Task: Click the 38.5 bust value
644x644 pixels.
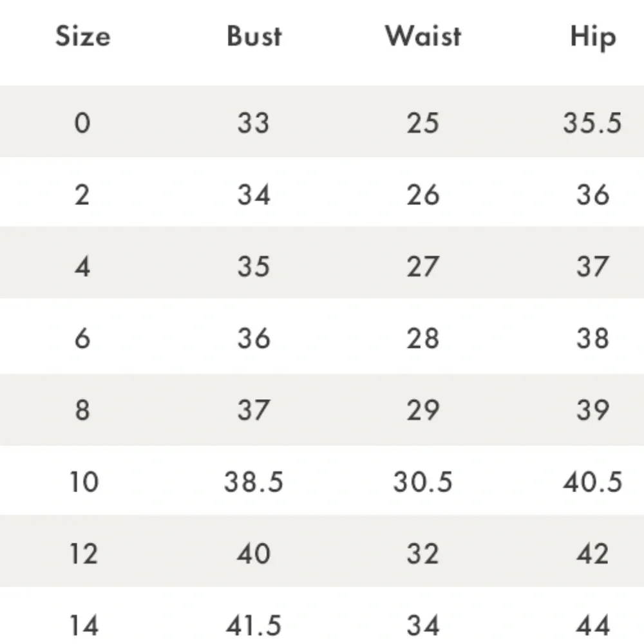Action: (x=254, y=482)
